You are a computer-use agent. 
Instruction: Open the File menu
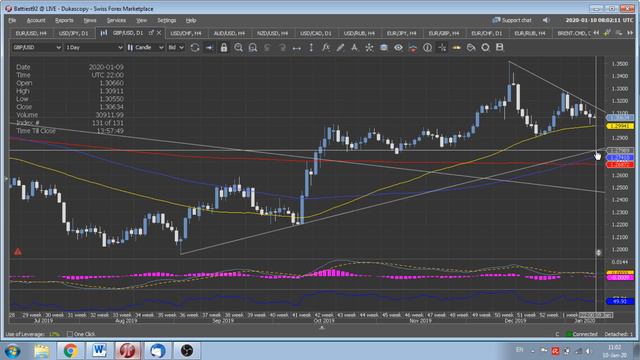pyautogui.click(x=12, y=20)
